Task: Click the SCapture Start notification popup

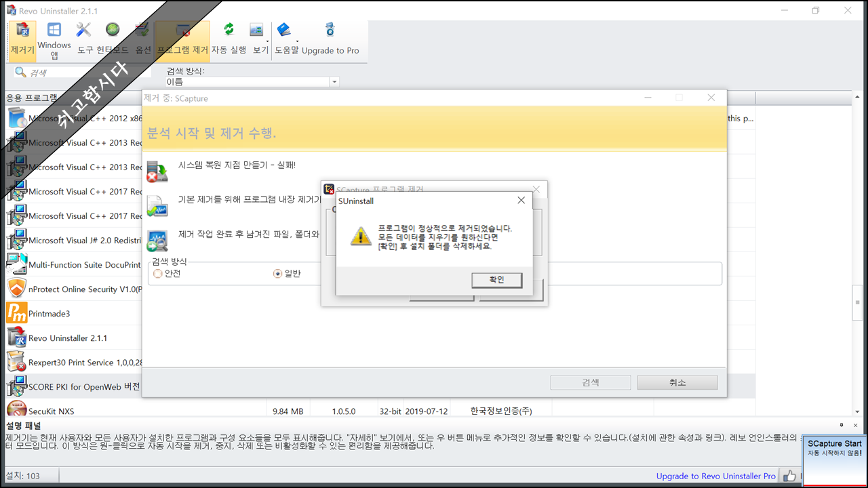Action: [834, 460]
